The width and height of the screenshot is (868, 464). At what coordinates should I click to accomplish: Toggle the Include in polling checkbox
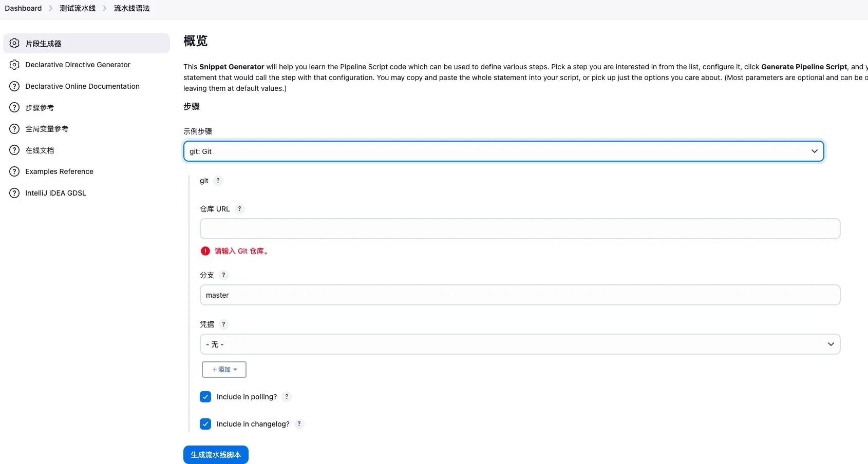coord(205,397)
